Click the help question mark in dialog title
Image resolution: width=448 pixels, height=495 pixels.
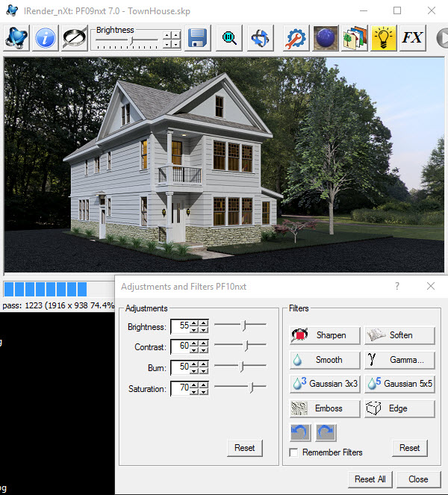(x=396, y=286)
